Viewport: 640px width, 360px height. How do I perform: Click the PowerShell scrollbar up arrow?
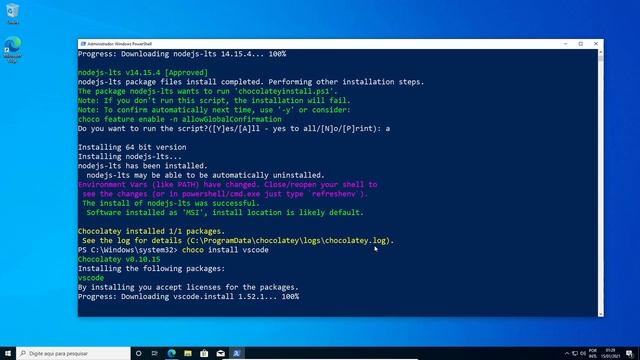(600, 52)
